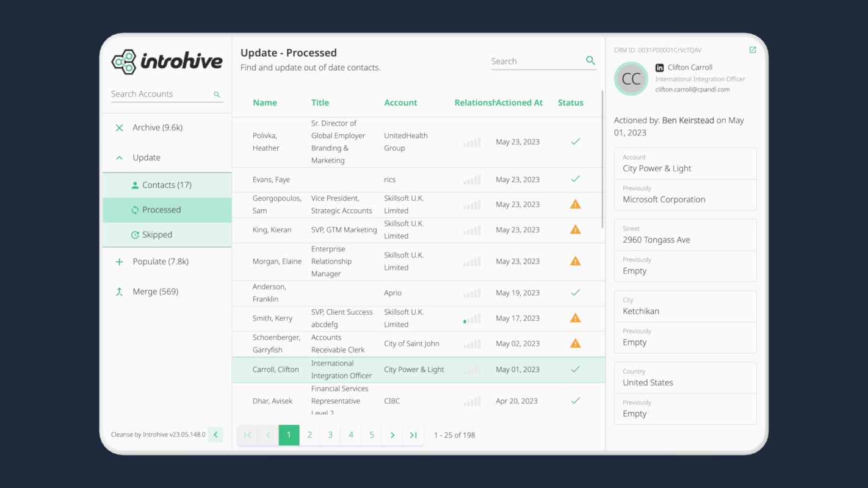
Task: Click the Skipped clock icon
Action: tap(135, 235)
